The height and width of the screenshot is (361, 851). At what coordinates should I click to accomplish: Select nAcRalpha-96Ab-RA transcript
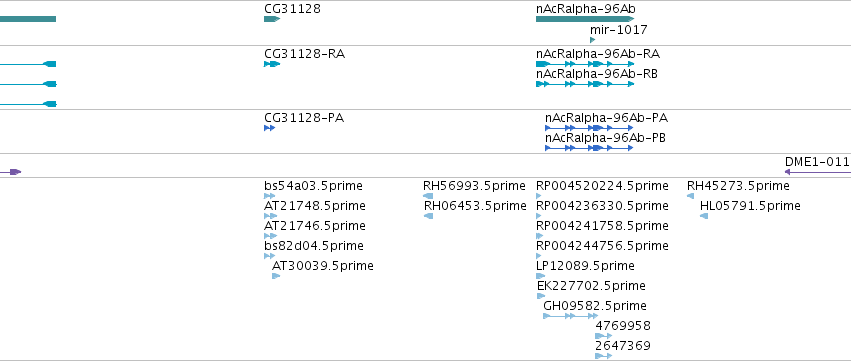pos(585,64)
